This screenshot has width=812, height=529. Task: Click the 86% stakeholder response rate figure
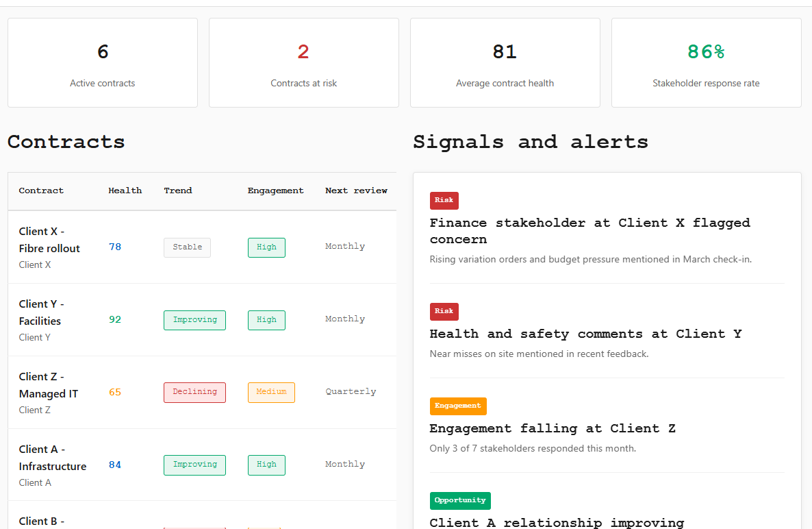(x=706, y=51)
